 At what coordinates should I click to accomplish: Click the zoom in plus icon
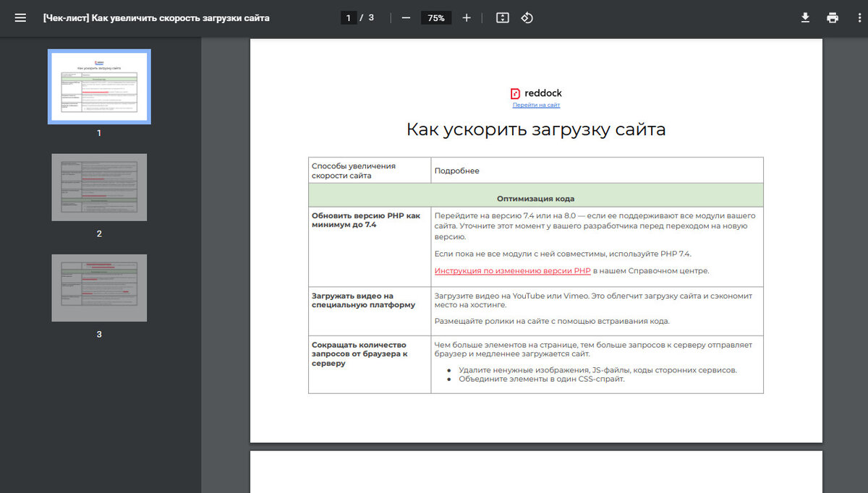[x=467, y=17]
